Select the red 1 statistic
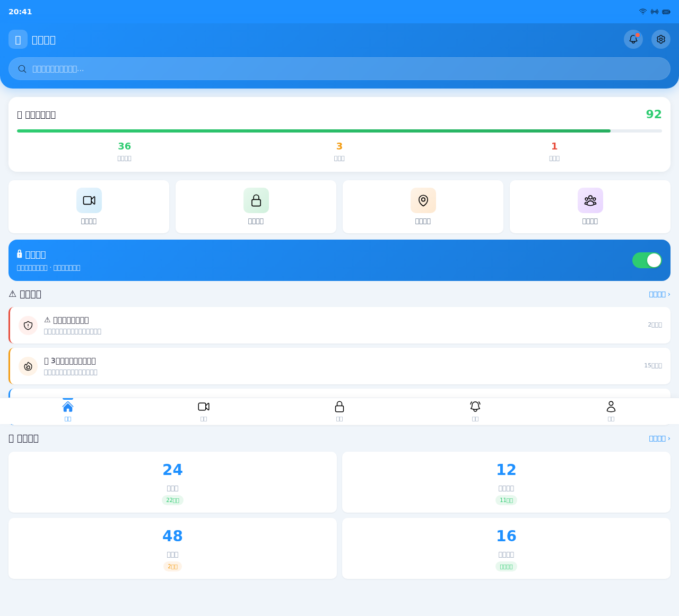 tap(554, 151)
